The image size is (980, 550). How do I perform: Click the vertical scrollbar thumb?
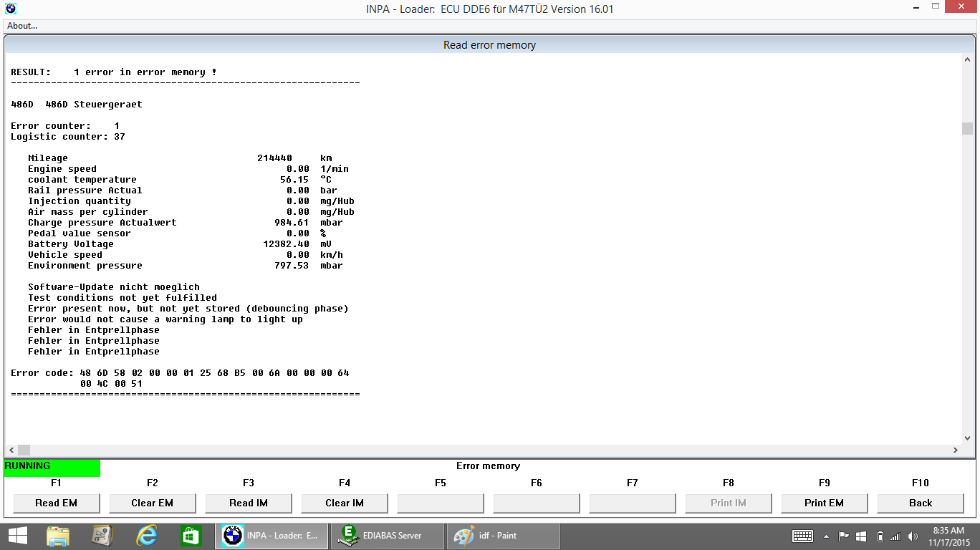[968, 128]
